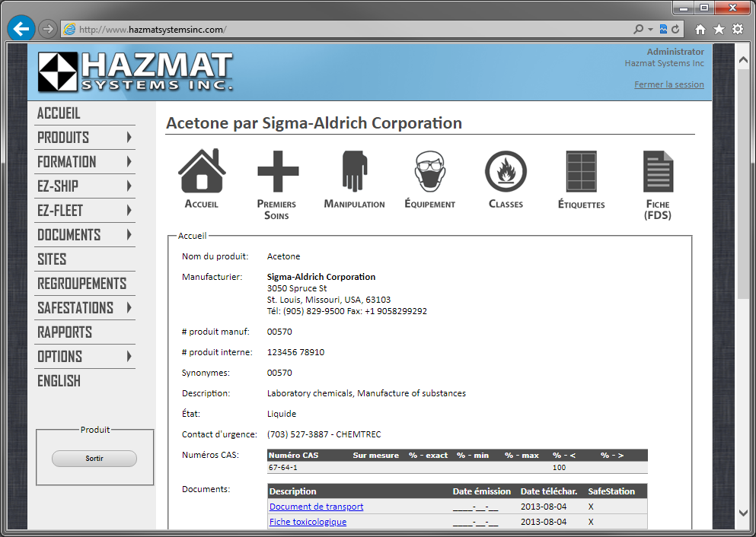Click the page scrollbar down arrow
Viewport: 756px width, 537px height.
[743, 513]
